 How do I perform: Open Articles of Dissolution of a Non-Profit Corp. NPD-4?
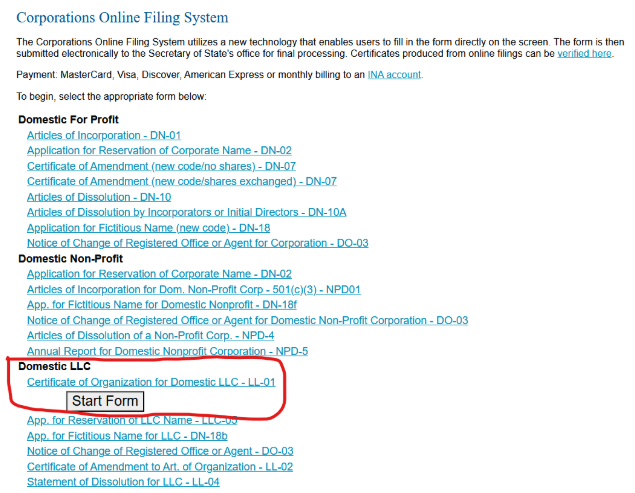[151, 336]
